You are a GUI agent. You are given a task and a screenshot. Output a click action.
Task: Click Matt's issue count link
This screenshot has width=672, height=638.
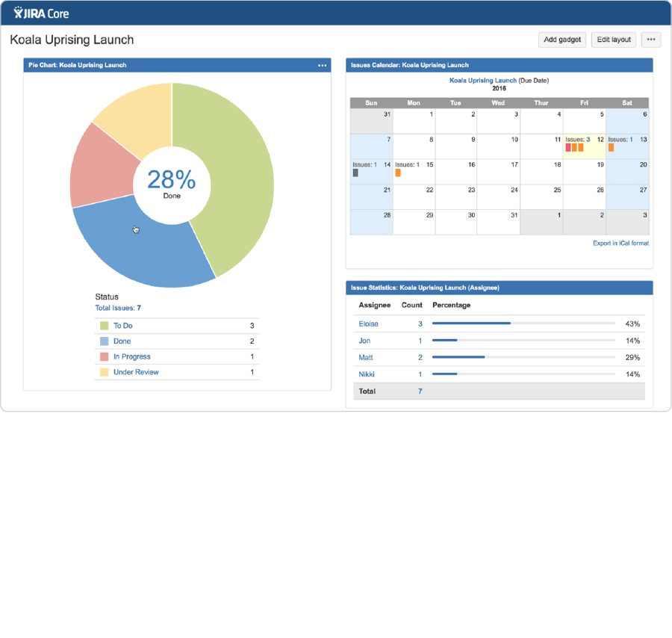(x=418, y=357)
